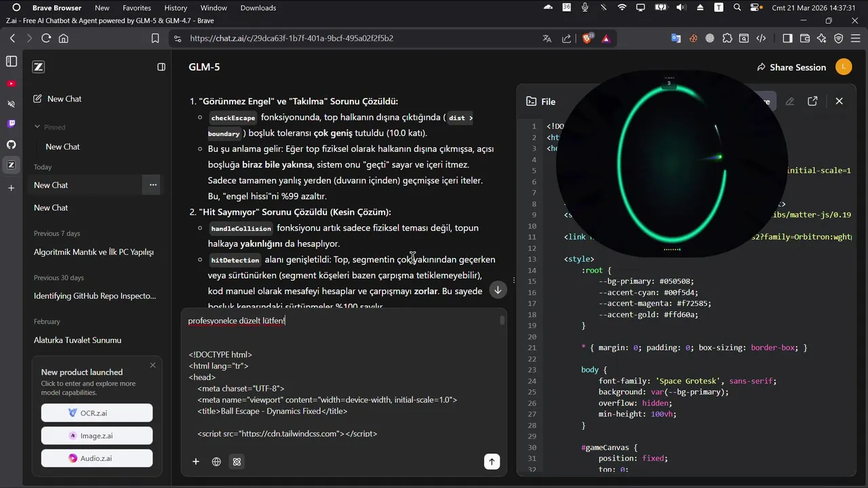Click the Z.ai logo in the chat sidebar header
Screen dimensions: 868x488
[39, 67]
